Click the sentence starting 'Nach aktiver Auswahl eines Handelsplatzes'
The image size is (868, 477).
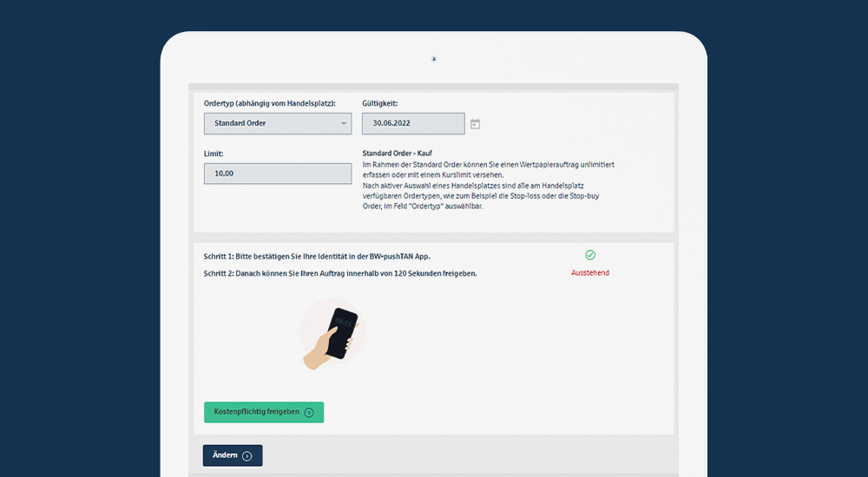pos(481,196)
